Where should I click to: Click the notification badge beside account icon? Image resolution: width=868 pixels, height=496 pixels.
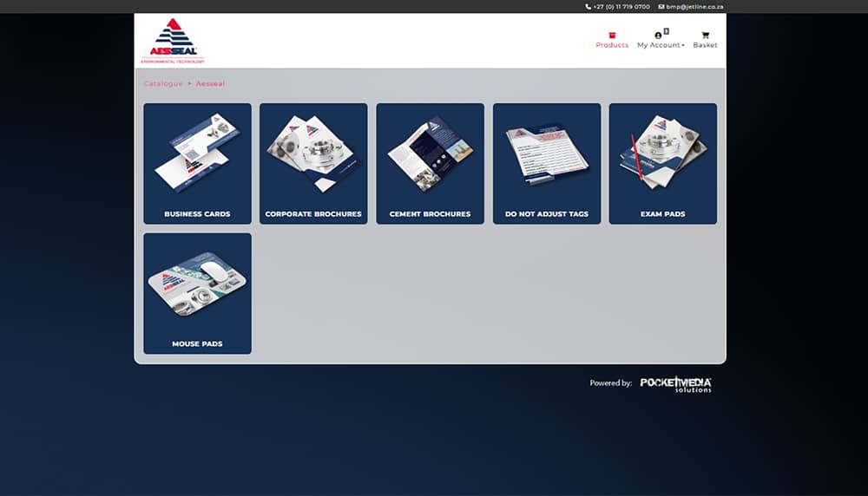(666, 31)
